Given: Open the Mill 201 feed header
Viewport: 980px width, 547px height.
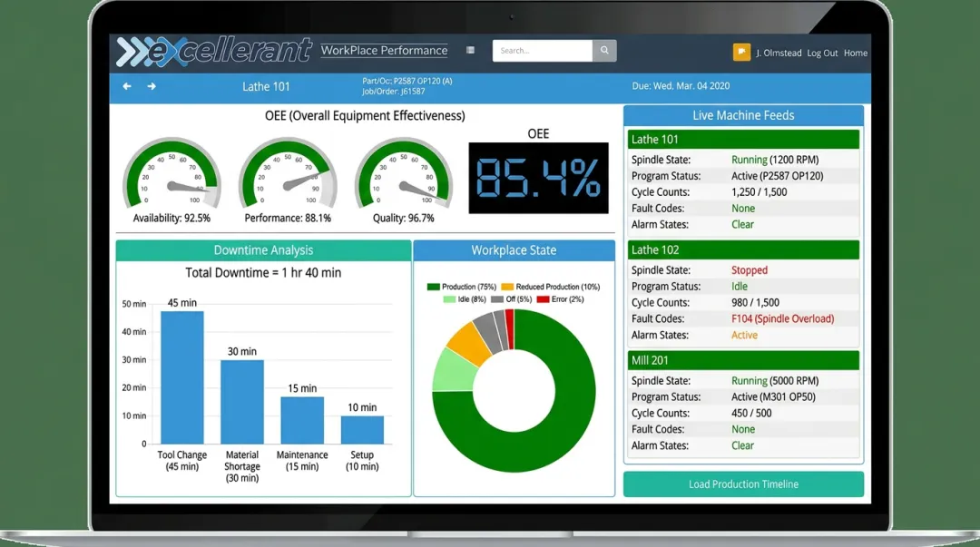Looking at the screenshot, I should (744, 361).
